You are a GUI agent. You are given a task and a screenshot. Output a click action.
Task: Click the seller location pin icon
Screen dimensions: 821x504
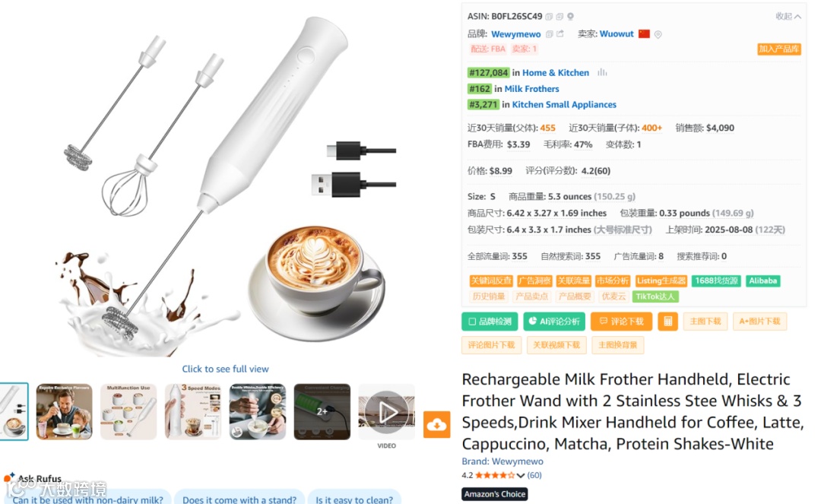(x=658, y=34)
